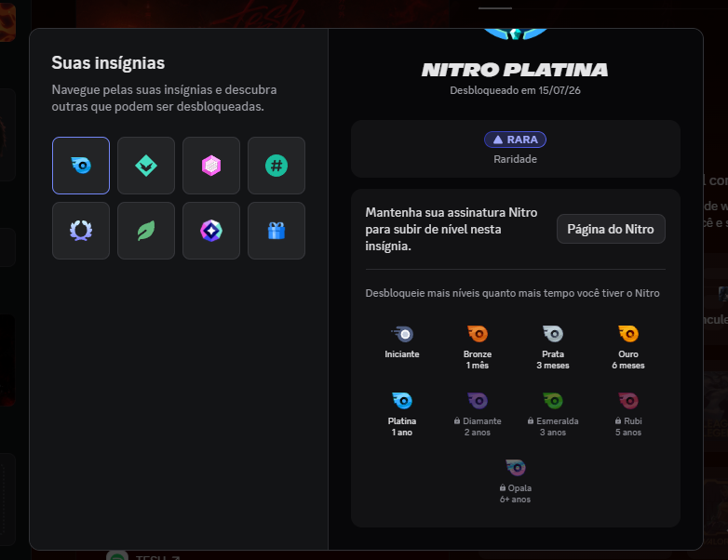Click the 'Desbloqueado em 15/07/26' text
This screenshot has width=728, height=560.
tap(515, 90)
